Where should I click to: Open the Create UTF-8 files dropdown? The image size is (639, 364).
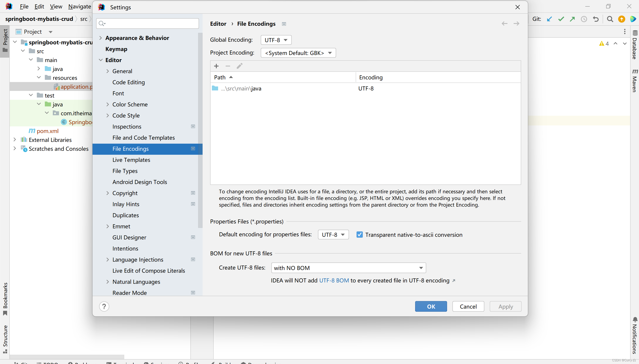click(348, 268)
